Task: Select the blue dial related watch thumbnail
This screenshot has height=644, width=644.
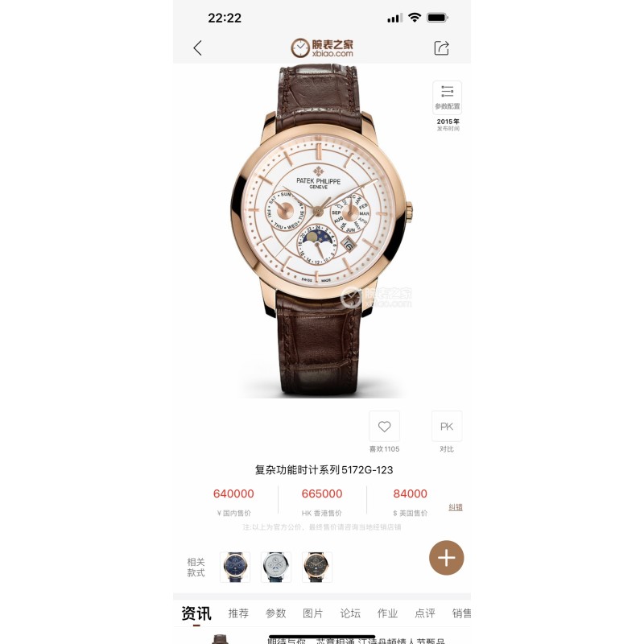Action: [235, 568]
